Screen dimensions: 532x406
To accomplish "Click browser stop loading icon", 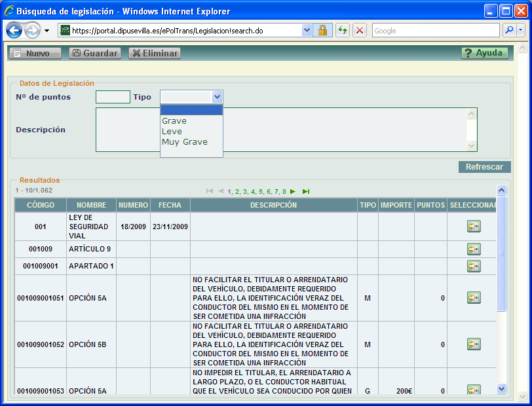I will click(359, 31).
